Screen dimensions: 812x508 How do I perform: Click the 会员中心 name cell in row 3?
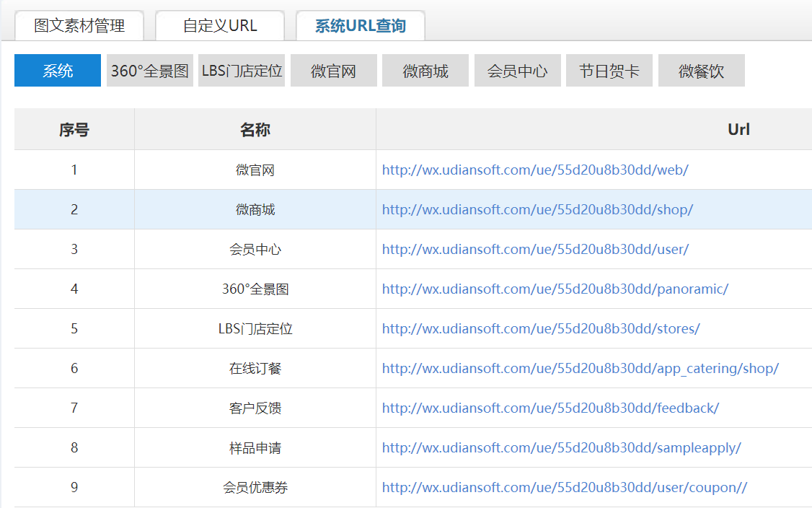coord(255,250)
